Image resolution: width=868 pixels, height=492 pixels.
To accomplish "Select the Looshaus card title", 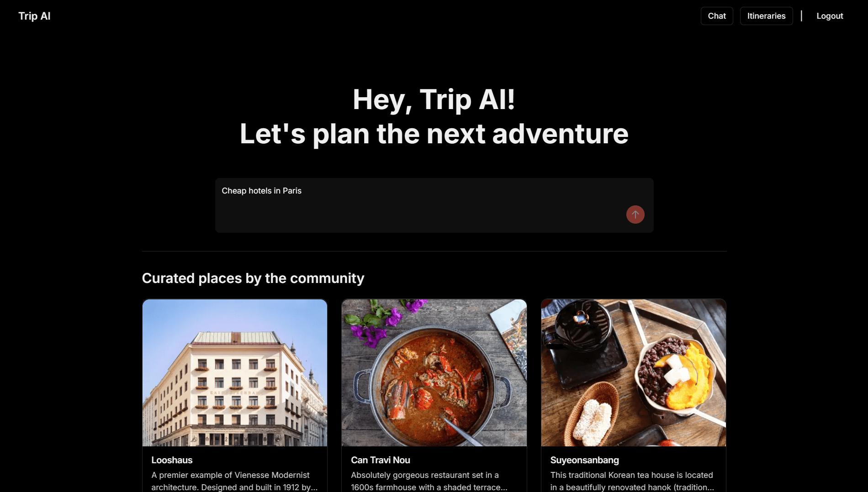I will coord(172,460).
